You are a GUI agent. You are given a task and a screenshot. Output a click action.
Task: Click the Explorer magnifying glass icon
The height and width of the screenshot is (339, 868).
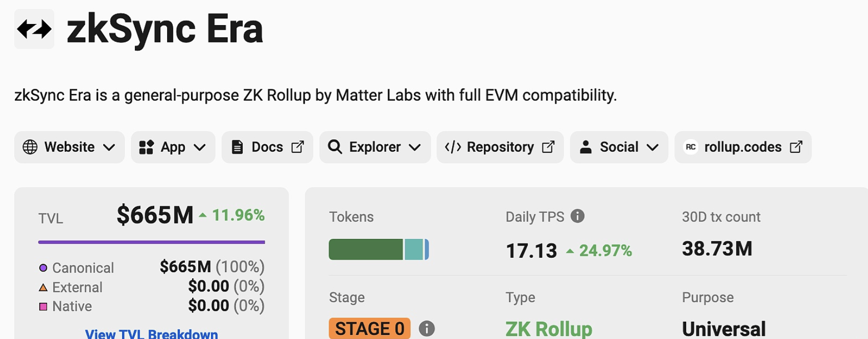pyautogui.click(x=335, y=147)
